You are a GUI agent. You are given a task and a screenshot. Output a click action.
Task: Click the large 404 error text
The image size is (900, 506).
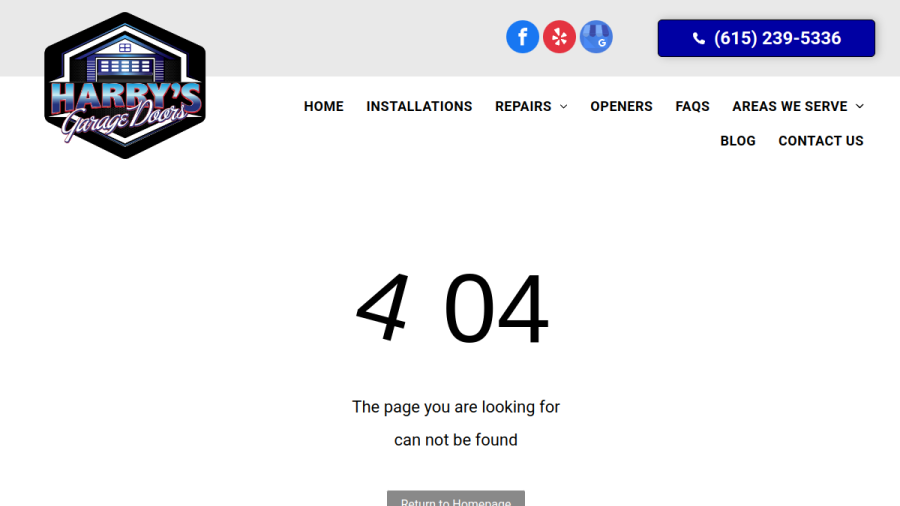pos(452,308)
